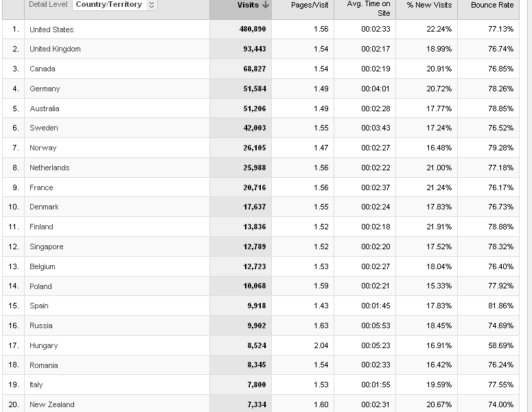Sort by Pages/Visit column header
Viewport: 532px width, 412px height.
tap(310, 5)
